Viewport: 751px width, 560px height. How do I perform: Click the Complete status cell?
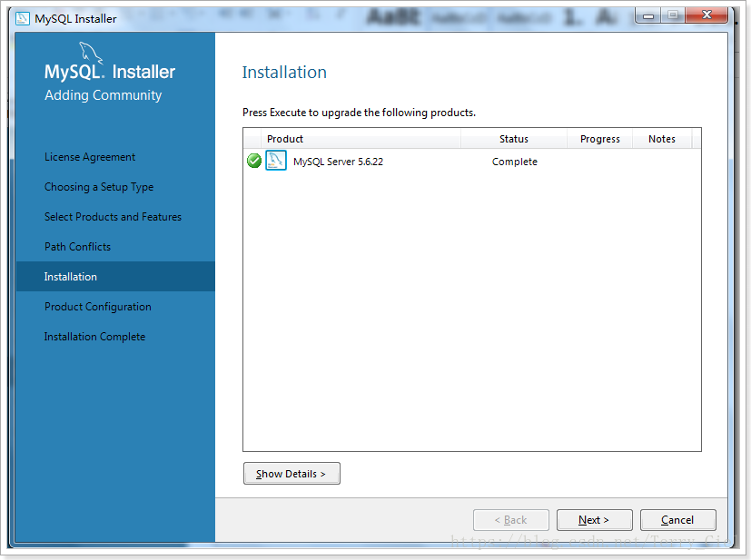click(x=515, y=162)
